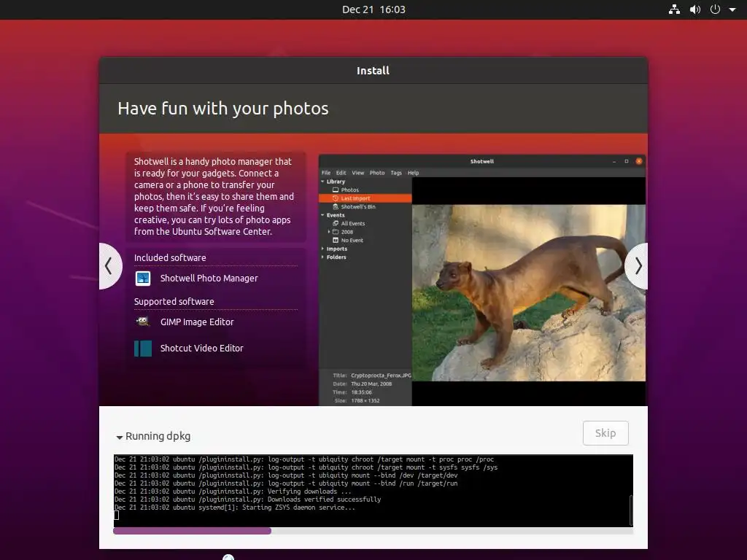Image resolution: width=747 pixels, height=560 pixels.
Task: Click the 'Have fun with your photos' heading
Action: 223,109
